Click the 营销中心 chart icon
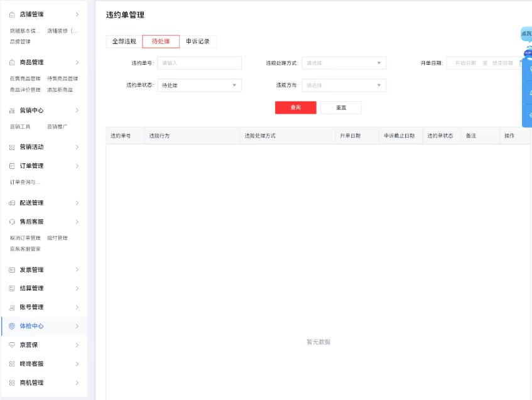This screenshot has height=400, width=532. point(12,111)
